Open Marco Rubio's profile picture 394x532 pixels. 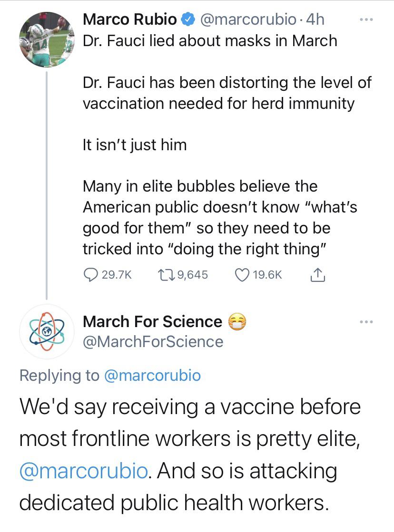click(x=46, y=40)
